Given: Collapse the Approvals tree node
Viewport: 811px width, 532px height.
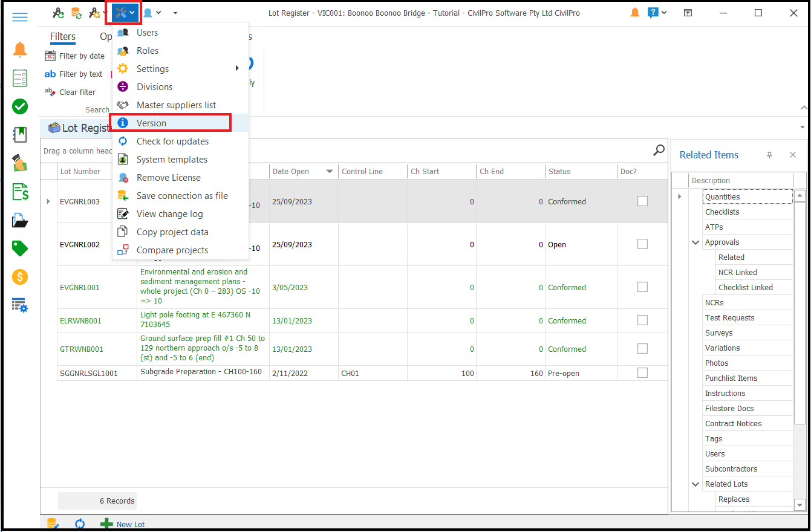Looking at the screenshot, I should 695,242.
